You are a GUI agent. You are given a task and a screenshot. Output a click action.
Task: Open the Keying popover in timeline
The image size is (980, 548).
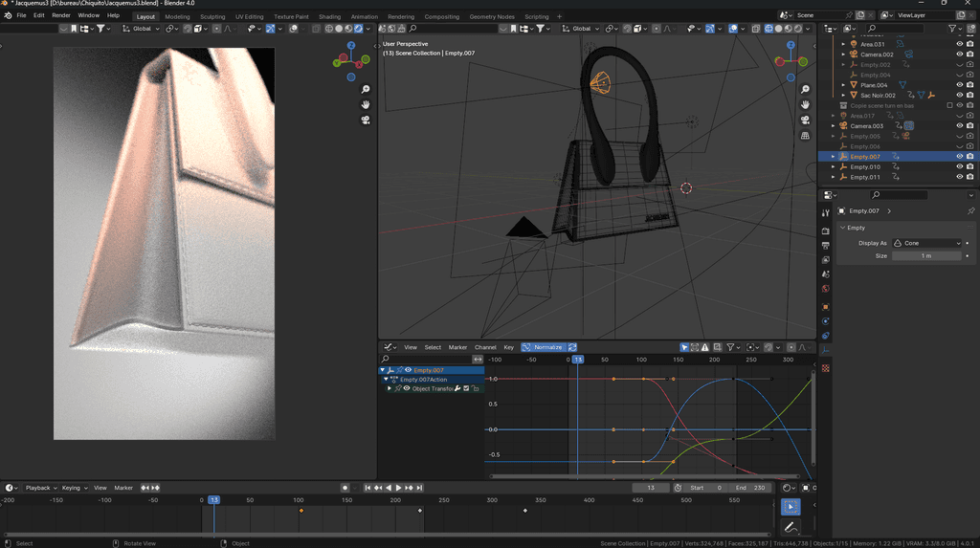click(74, 488)
